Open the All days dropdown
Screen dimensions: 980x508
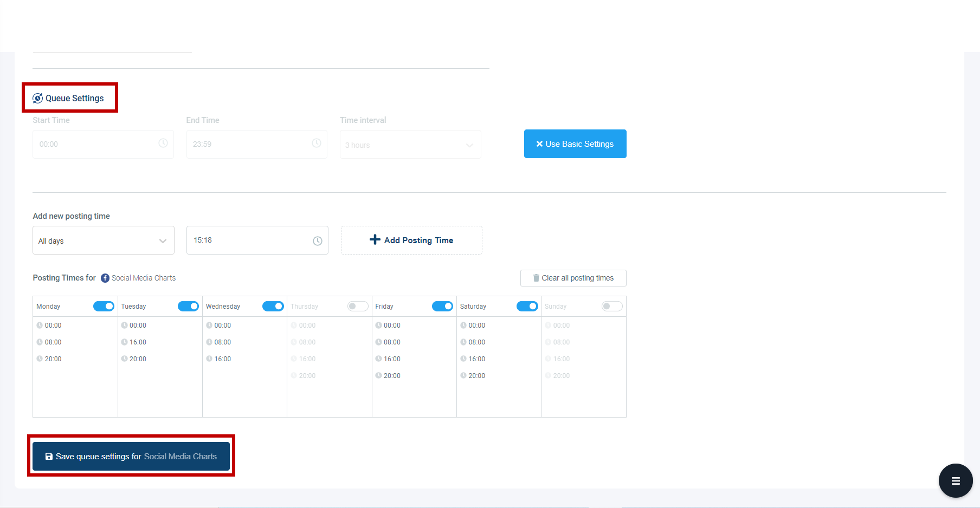pyautogui.click(x=103, y=240)
